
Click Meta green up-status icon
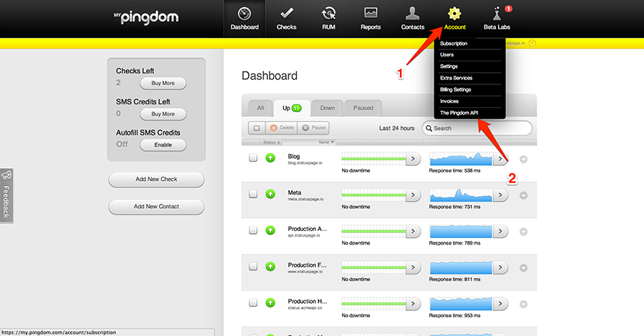tap(270, 194)
